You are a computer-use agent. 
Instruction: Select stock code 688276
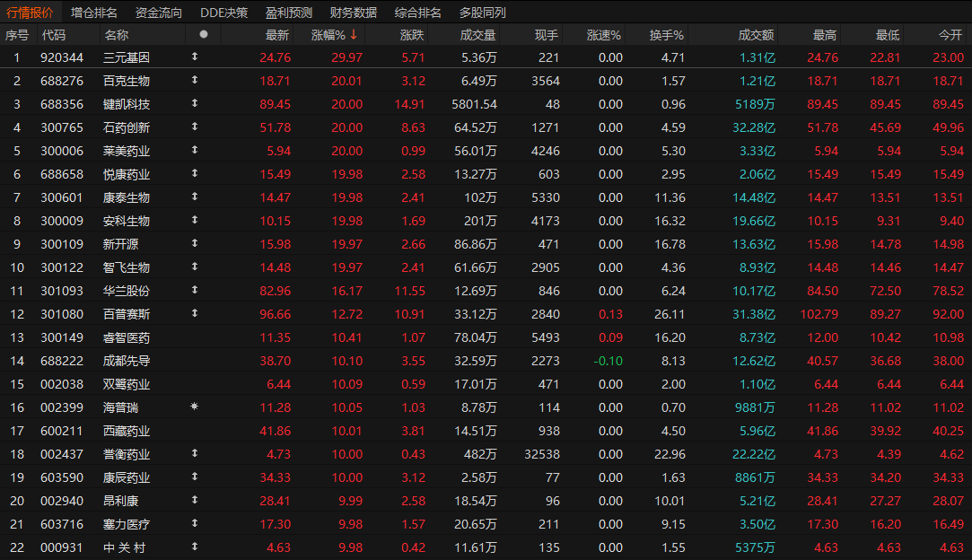click(x=62, y=82)
